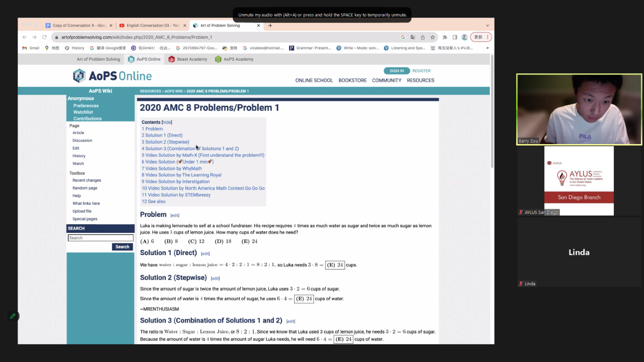Jump to Solution 1 (Direct) in Contents
This screenshot has width=644, height=362.
point(162,135)
